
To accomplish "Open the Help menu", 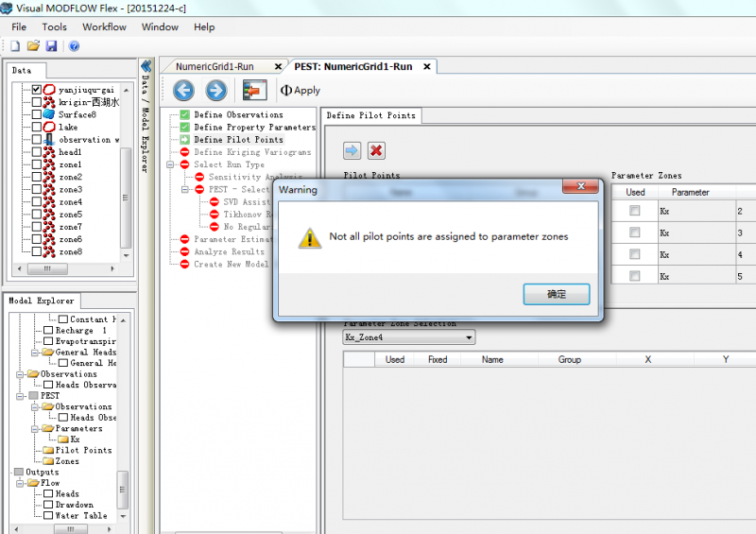I will (204, 27).
